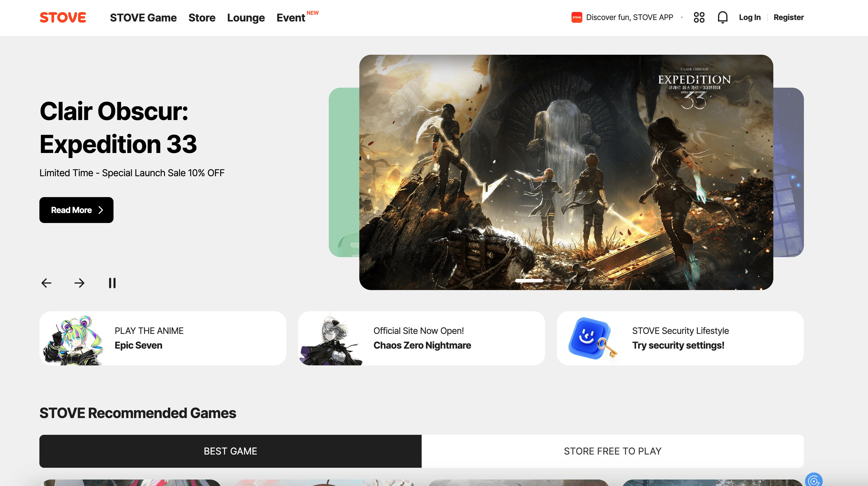Go to previous carousel slide arrow

(46, 283)
